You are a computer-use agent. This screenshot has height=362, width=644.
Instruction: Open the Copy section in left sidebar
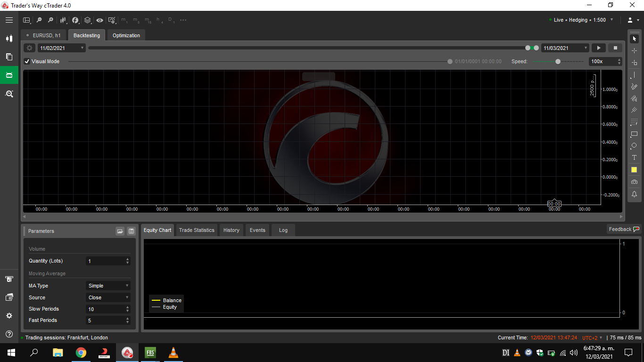click(9, 57)
